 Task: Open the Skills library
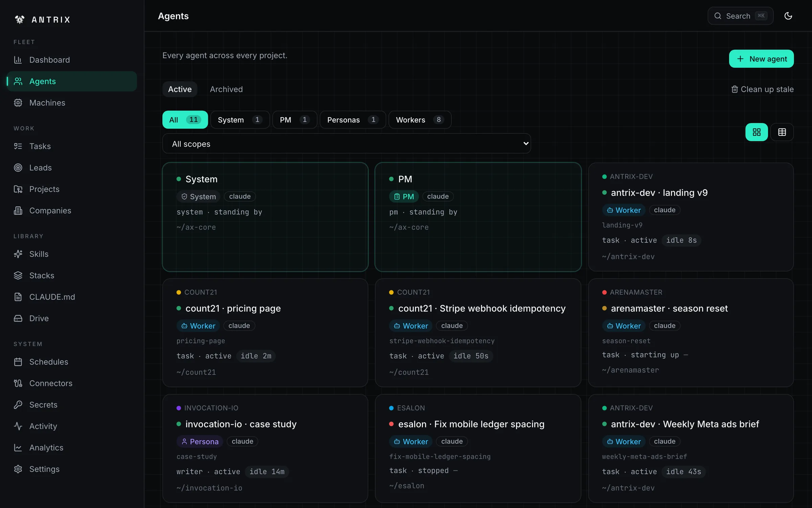click(x=72, y=254)
